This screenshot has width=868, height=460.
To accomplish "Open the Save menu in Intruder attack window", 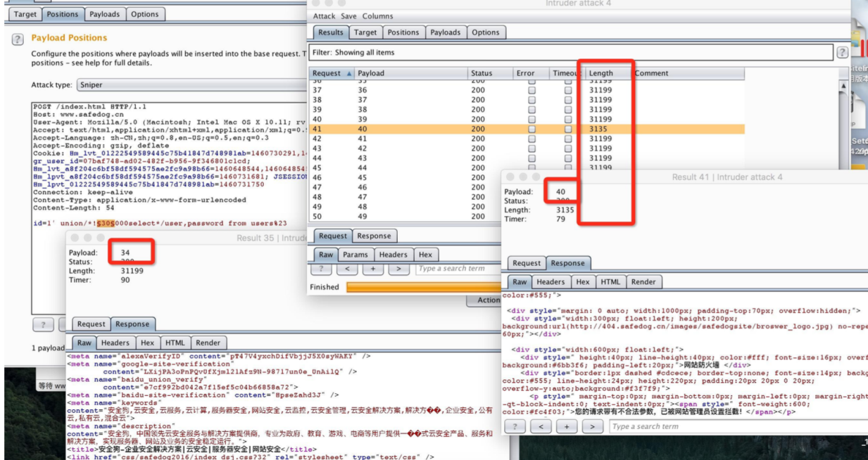I will pos(348,16).
